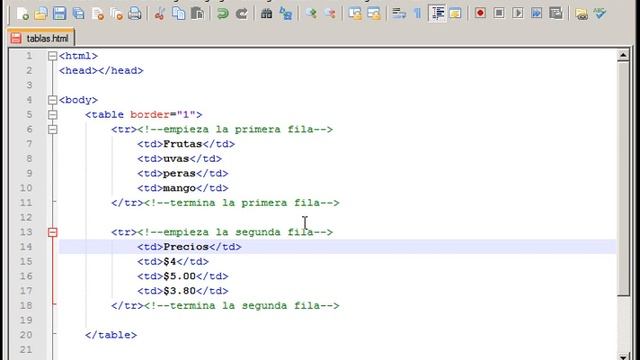Start macro recording
640x360 pixels.
(480, 13)
